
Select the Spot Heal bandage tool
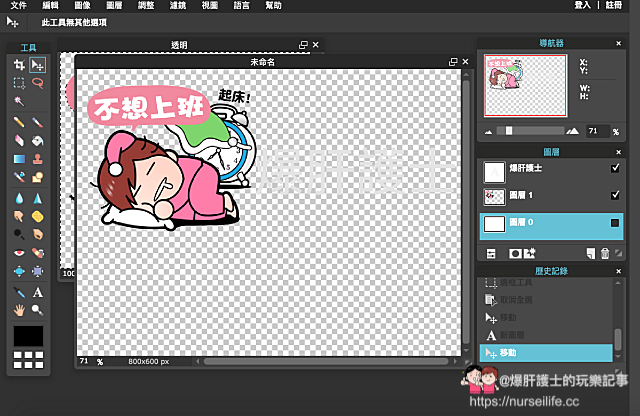38,253
